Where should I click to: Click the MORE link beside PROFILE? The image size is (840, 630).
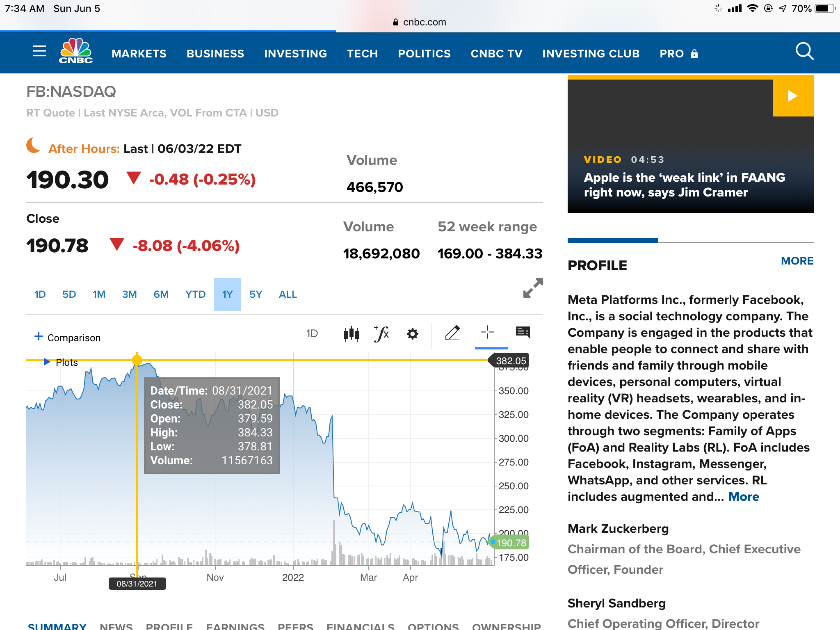[x=797, y=261]
